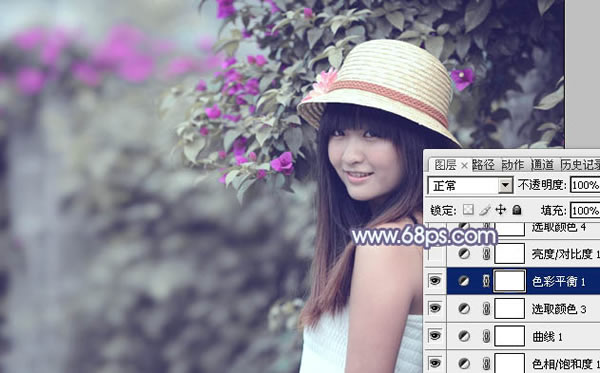The height and width of the screenshot is (373, 600).
Task: Show the 亮度/对比度 1 layer
Action: pos(435,254)
